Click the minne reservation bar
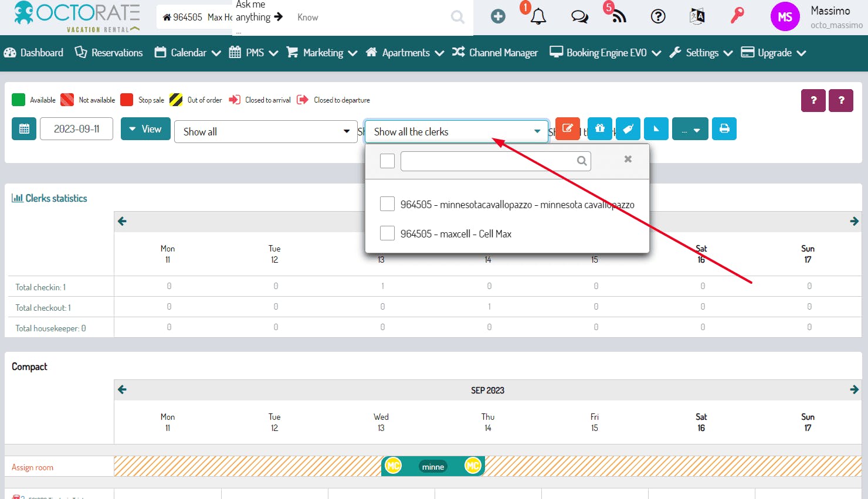This screenshot has width=868, height=499. coord(433,467)
